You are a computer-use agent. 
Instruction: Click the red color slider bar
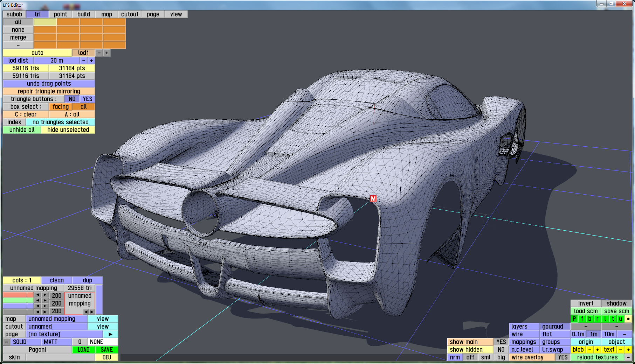[x=18, y=295]
